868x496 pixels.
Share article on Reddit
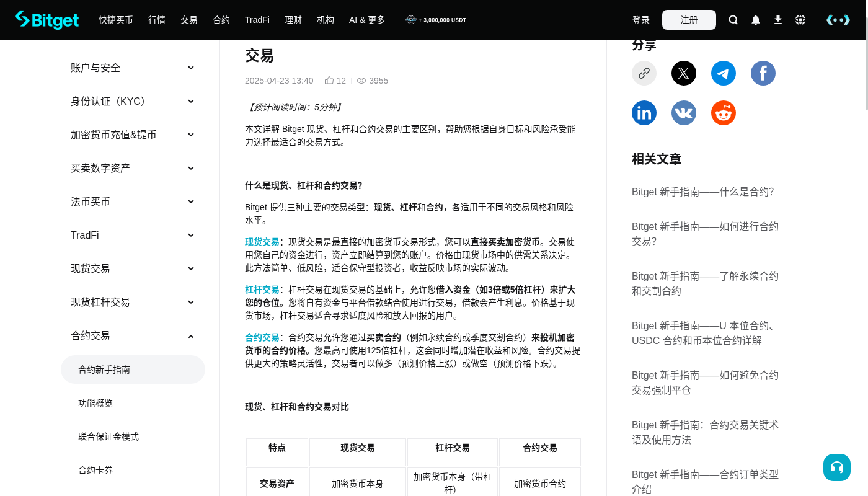724,113
